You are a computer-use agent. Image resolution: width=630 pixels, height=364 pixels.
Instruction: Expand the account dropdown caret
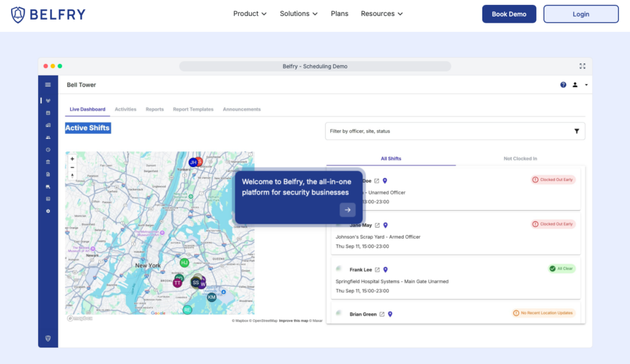coord(586,85)
